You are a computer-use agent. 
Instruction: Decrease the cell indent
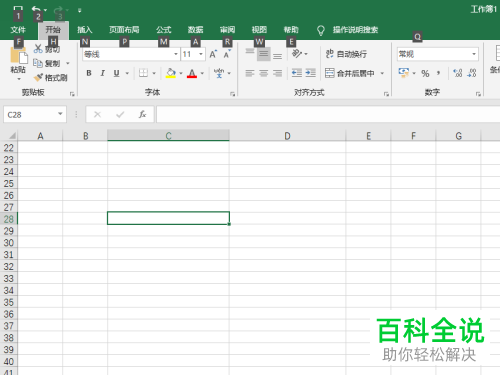click(x=297, y=73)
